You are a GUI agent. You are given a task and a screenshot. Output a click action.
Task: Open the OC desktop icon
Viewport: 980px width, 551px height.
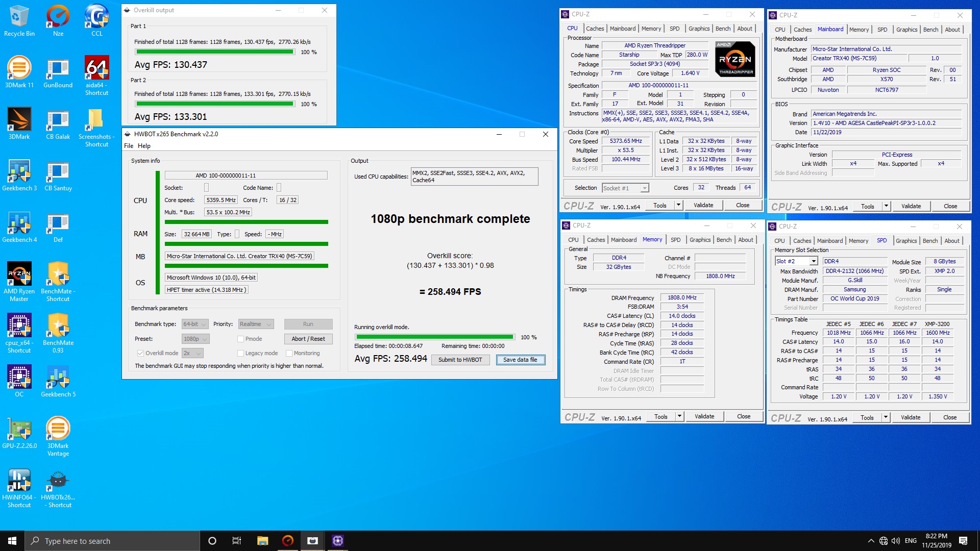[x=19, y=381]
